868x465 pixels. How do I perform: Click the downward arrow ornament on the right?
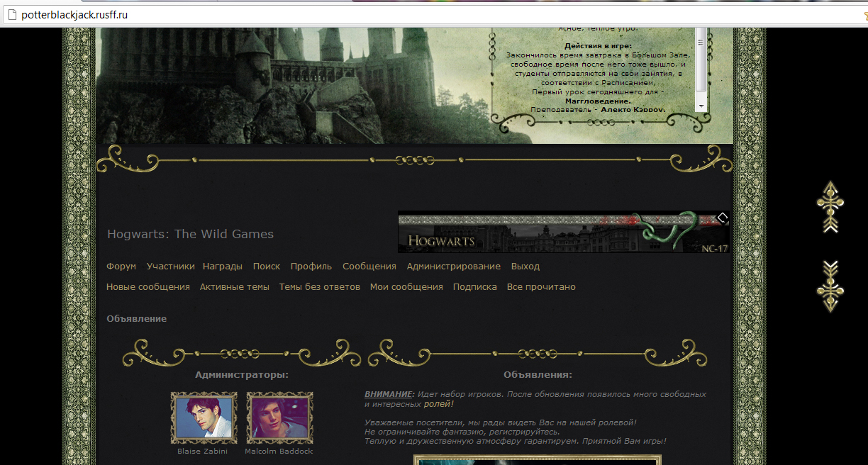click(829, 286)
